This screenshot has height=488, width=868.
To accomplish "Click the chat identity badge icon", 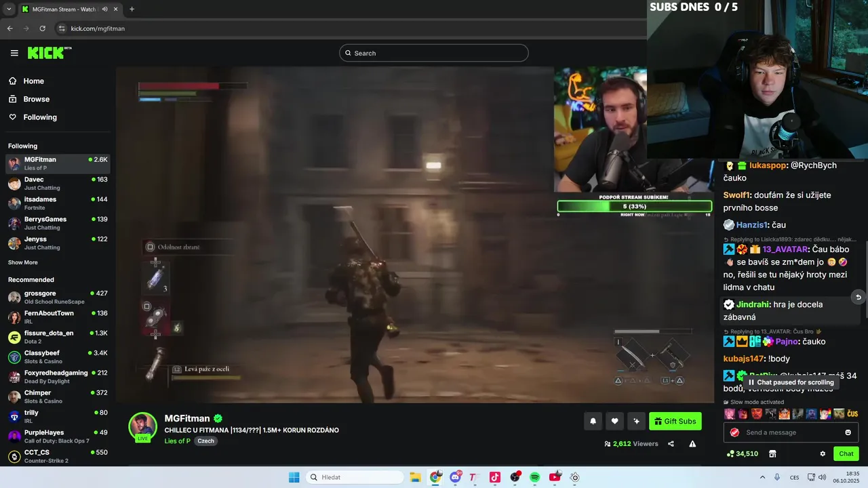I will coord(734,432).
